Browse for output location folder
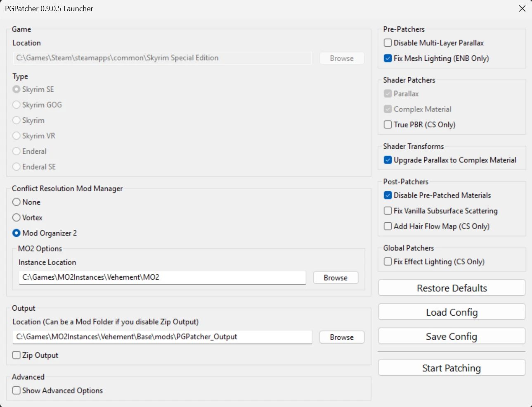This screenshot has height=407, width=532. (342, 337)
